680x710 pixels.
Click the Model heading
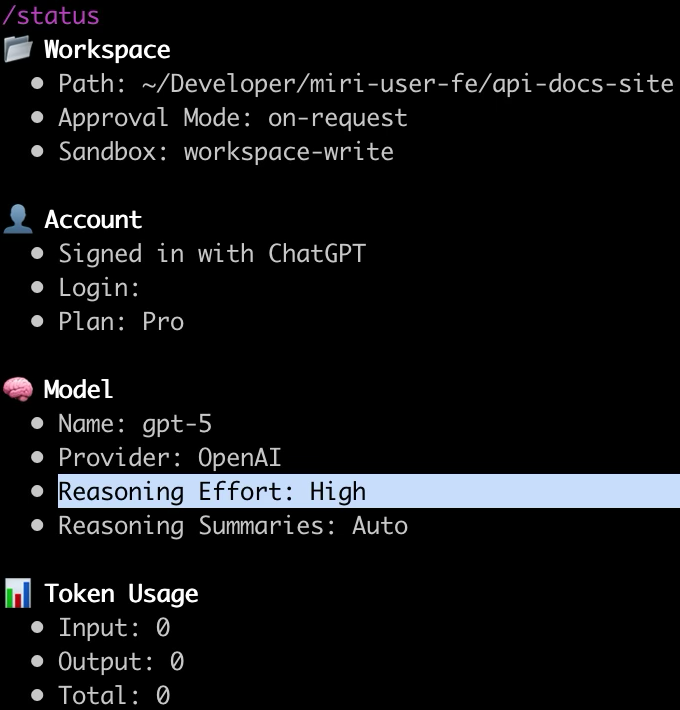(x=78, y=389)
